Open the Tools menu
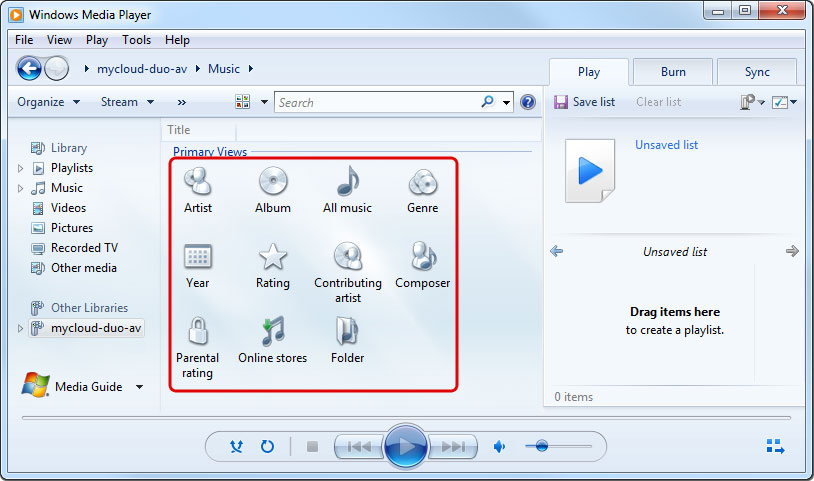This screenshot has height=481, width=814. click(136, 40)
